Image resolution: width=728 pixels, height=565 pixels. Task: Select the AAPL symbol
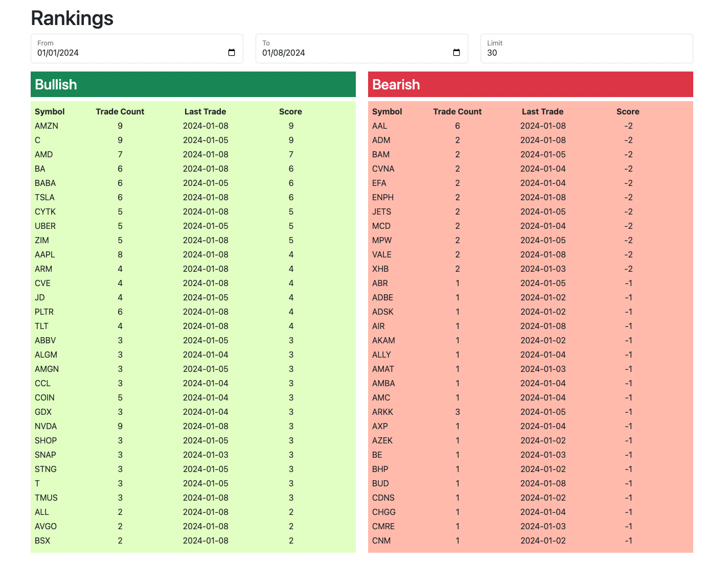click(45, 254)
